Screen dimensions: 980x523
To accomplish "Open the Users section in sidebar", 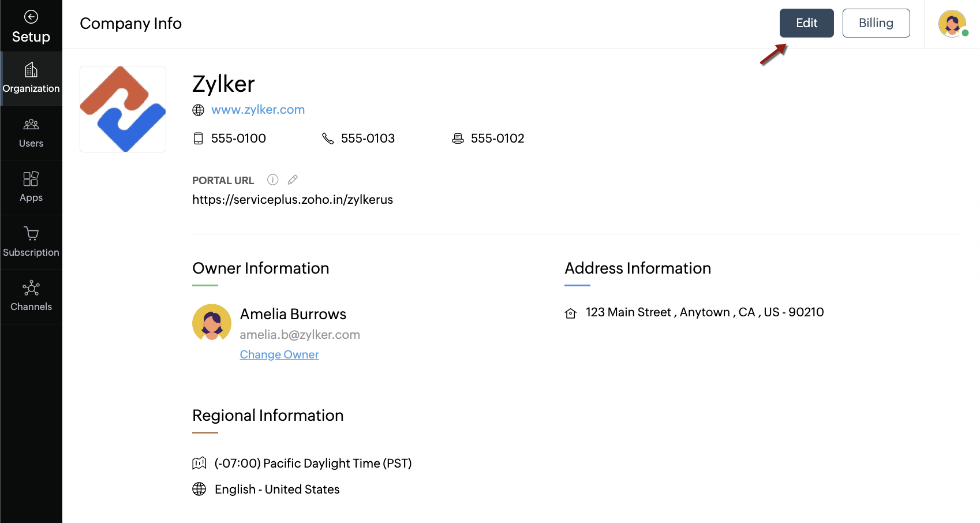I will (x=31, y=133).
